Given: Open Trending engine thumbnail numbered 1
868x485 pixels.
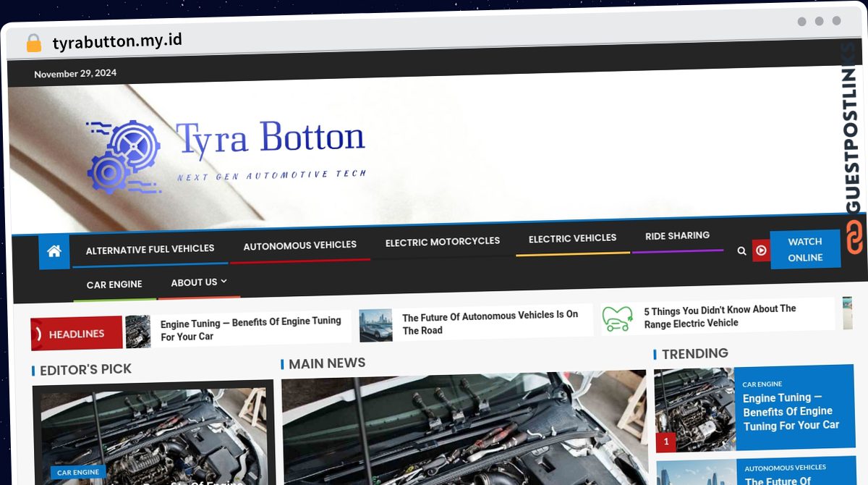Looking at the screenshot, I should coord(694,410).
